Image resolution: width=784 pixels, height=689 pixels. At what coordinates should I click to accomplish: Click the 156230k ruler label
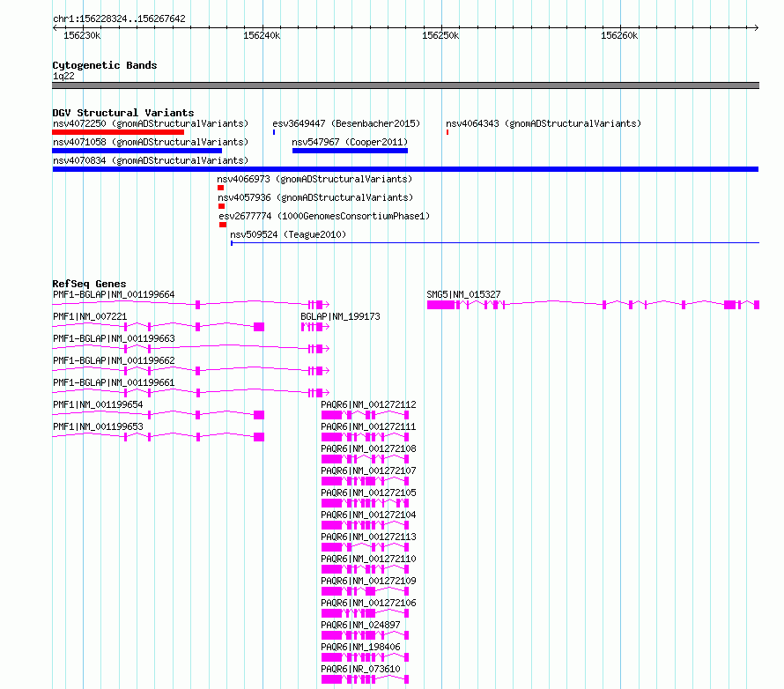(82, 35)
